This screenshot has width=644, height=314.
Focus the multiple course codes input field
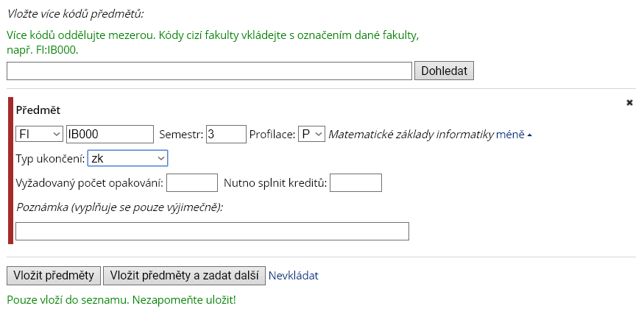[x=209, y=71]
